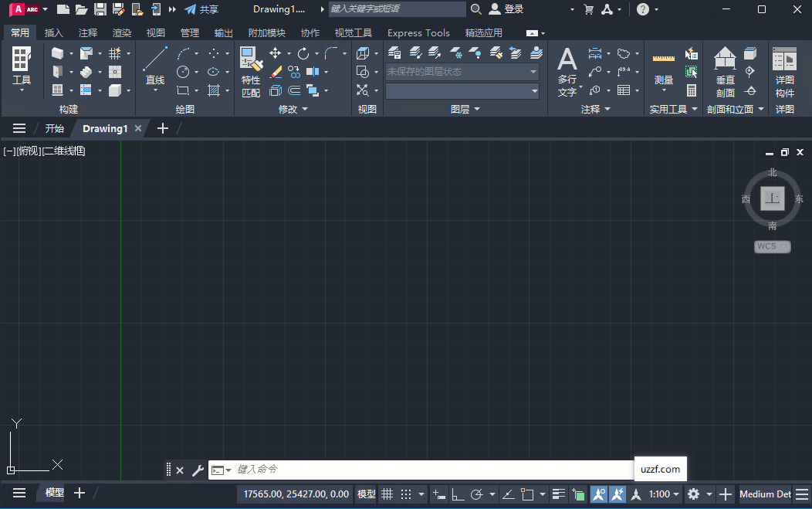
Task: Switch to the 插入 ribbon tab
Action: click(54, 32)
